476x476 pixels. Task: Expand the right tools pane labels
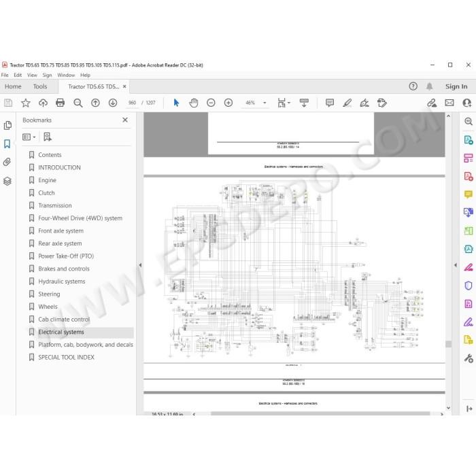469,409
